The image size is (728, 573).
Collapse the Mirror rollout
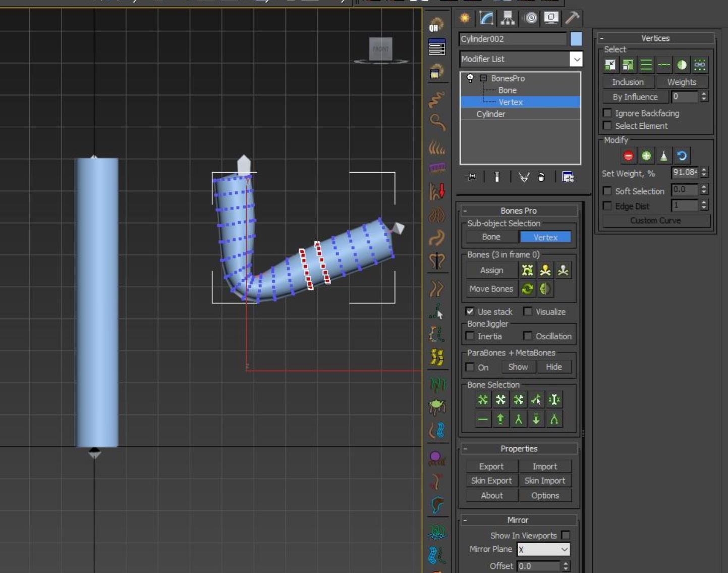tap(518, 520)
